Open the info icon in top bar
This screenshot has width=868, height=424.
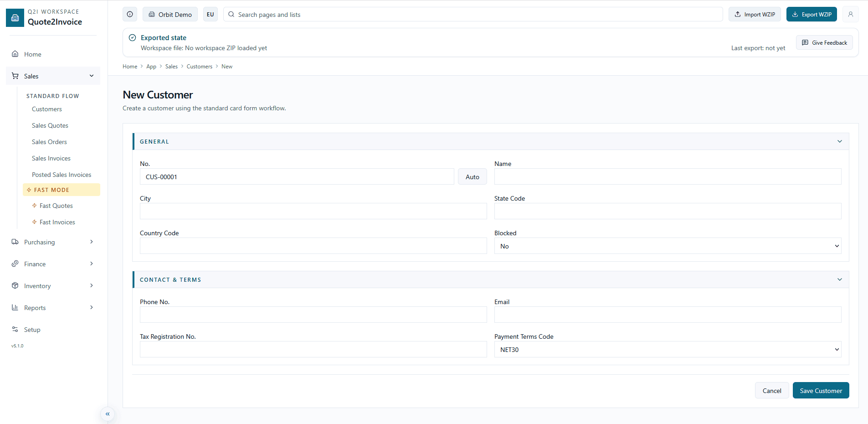[x=130, y=14]
